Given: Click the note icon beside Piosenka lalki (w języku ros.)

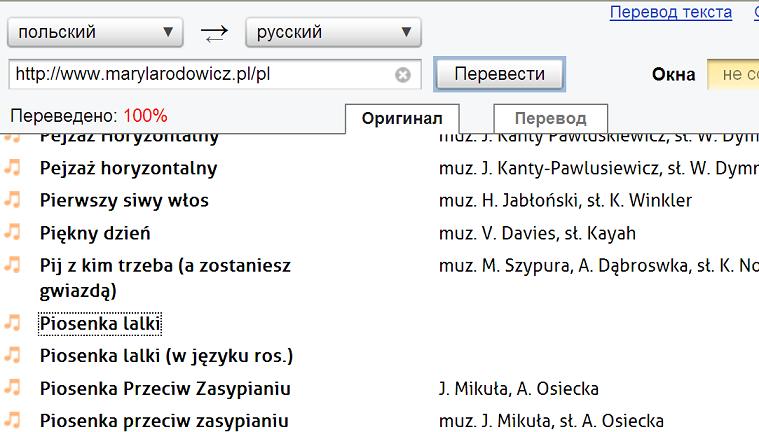Looking at the screenshot, I should pos(13,355).
